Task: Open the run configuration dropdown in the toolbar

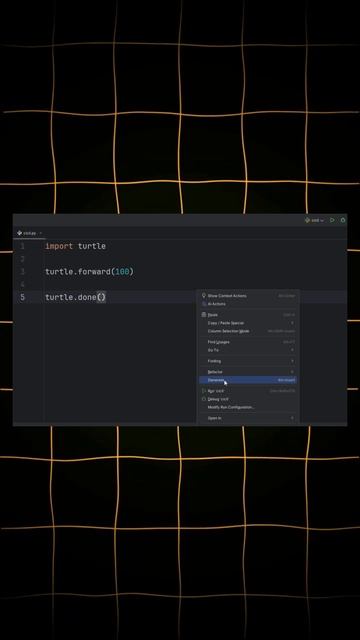Action: pyautogui.click(x=314, y=220)
